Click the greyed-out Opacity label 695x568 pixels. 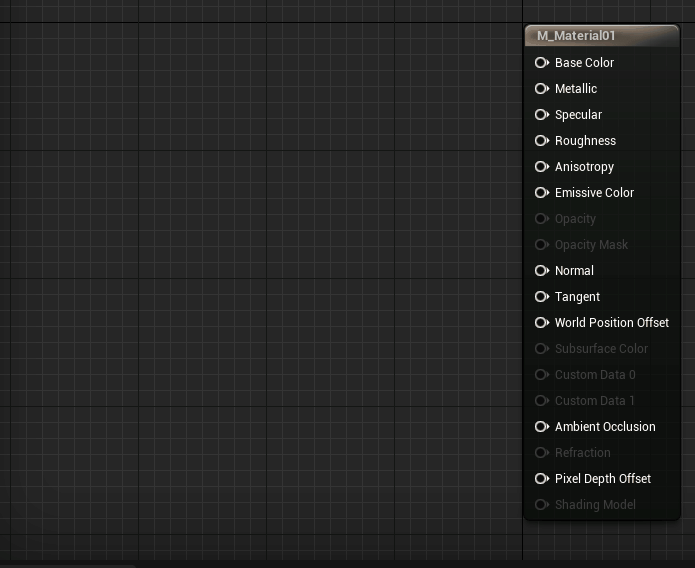(575, 219)
